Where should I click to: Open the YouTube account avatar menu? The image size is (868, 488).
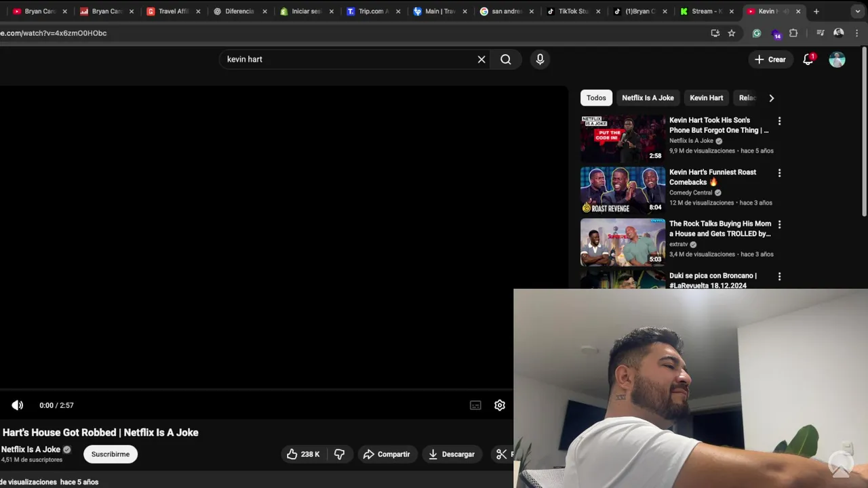(x=837, y=60)
